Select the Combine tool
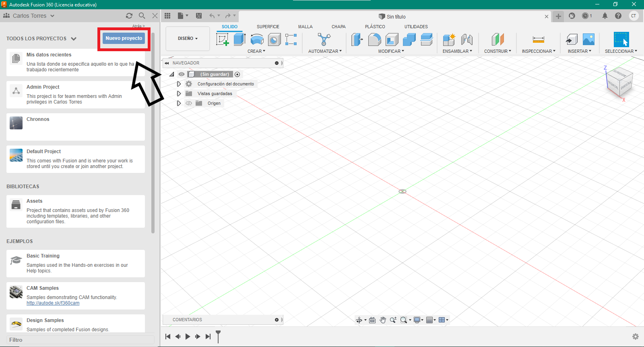The image size is (644, 347). 409,39
